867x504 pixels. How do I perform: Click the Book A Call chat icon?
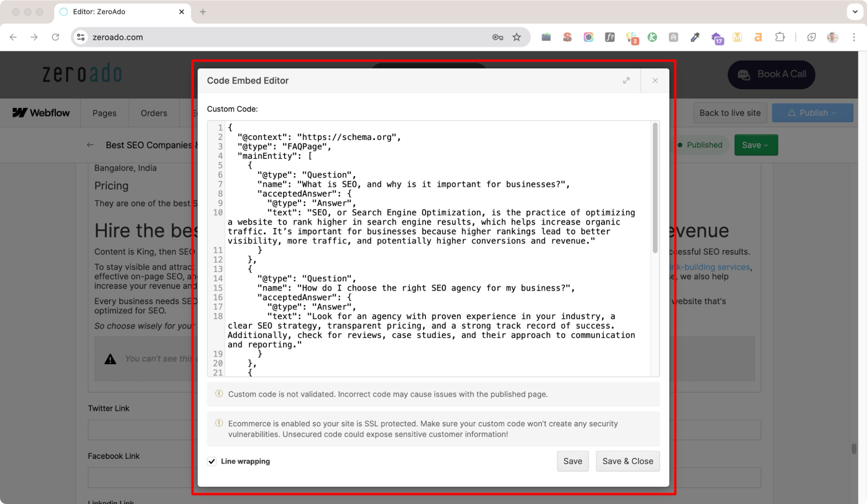coord(743,75)
